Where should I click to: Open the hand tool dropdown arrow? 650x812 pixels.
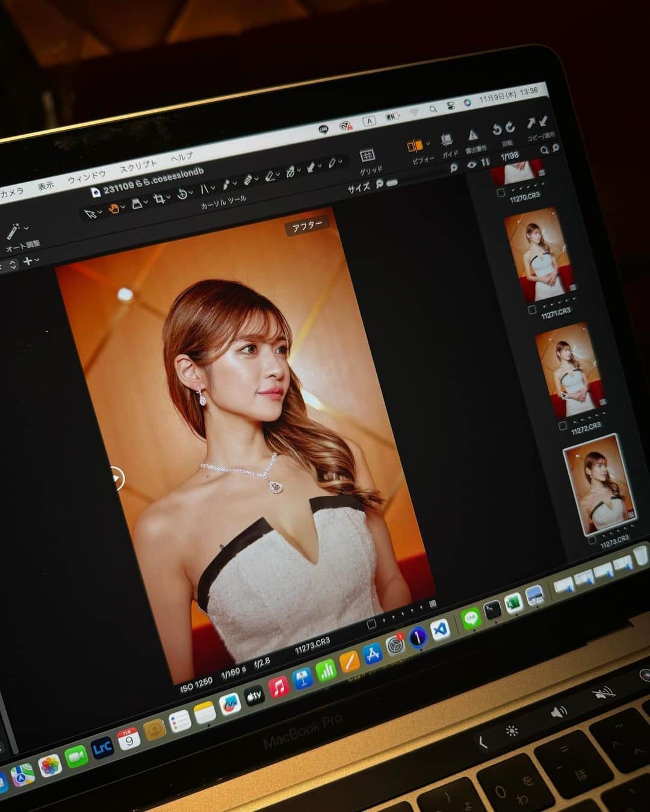pyautogui.click(x=123, y=207)
